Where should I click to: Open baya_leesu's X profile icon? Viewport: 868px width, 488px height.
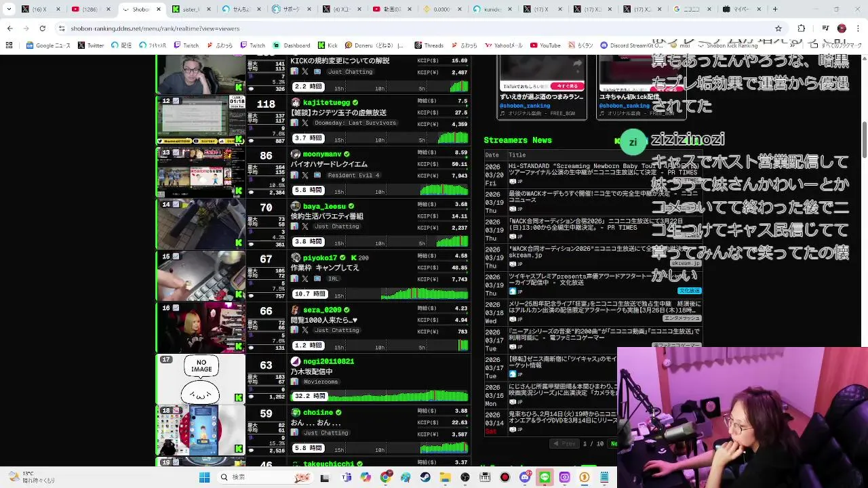tap(305, 226)
